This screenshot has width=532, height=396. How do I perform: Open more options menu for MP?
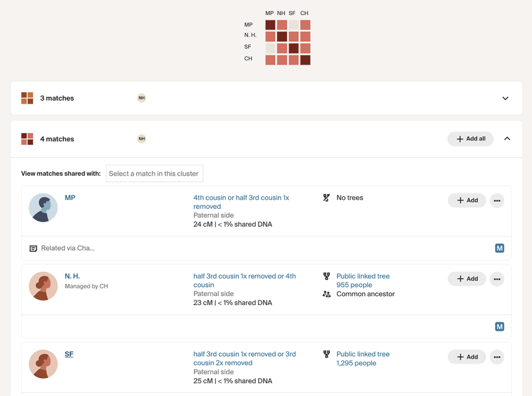[497, 201]
